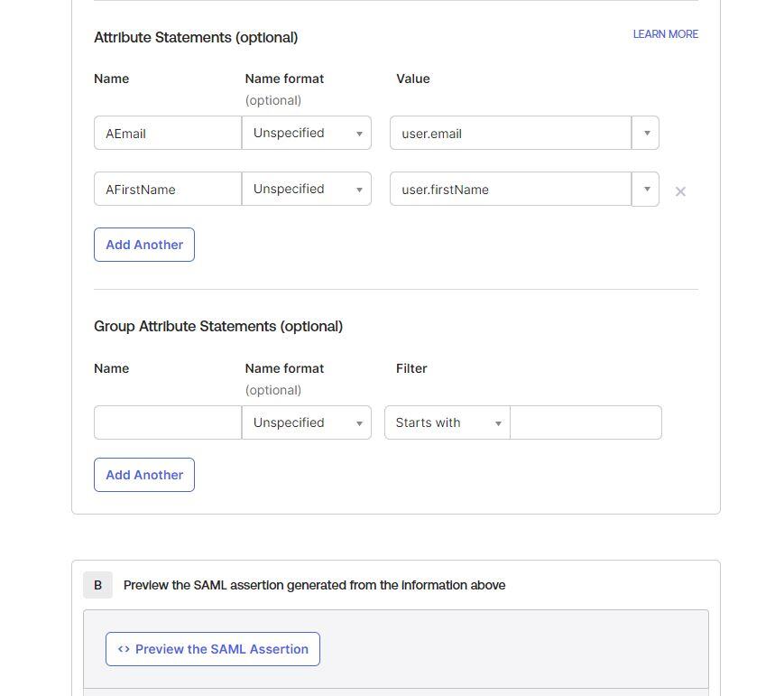Image resolution: width=784 pixels, height=696 pixels.
Task: Click the dropdown arrow on user.firstName Value field
Action: point(645,189)
